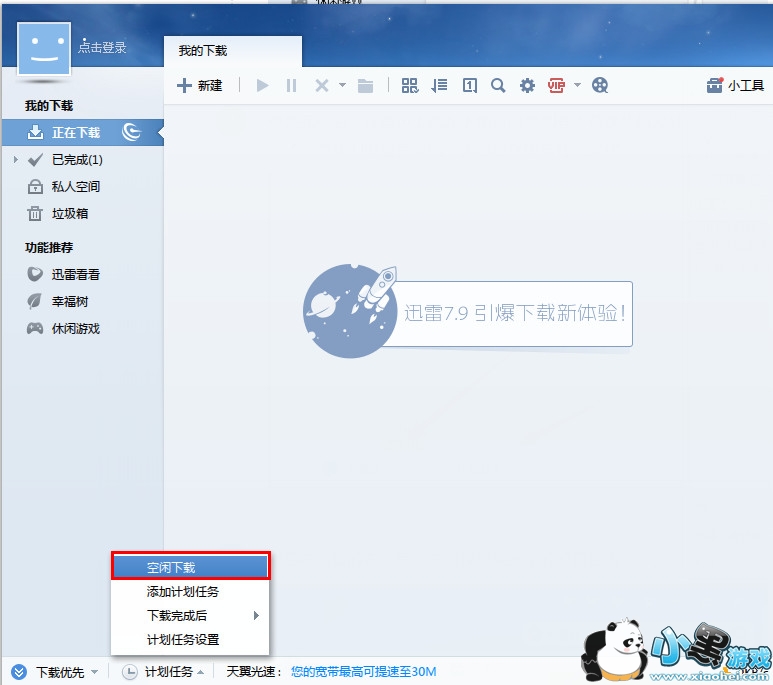Select 正在下载 in the sidebar
This screenshot has width=773, height=685.
tap(83, 132)
